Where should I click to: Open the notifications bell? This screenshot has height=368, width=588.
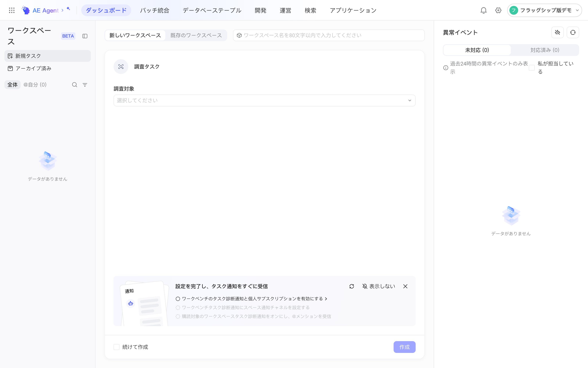tap(483, 10)
